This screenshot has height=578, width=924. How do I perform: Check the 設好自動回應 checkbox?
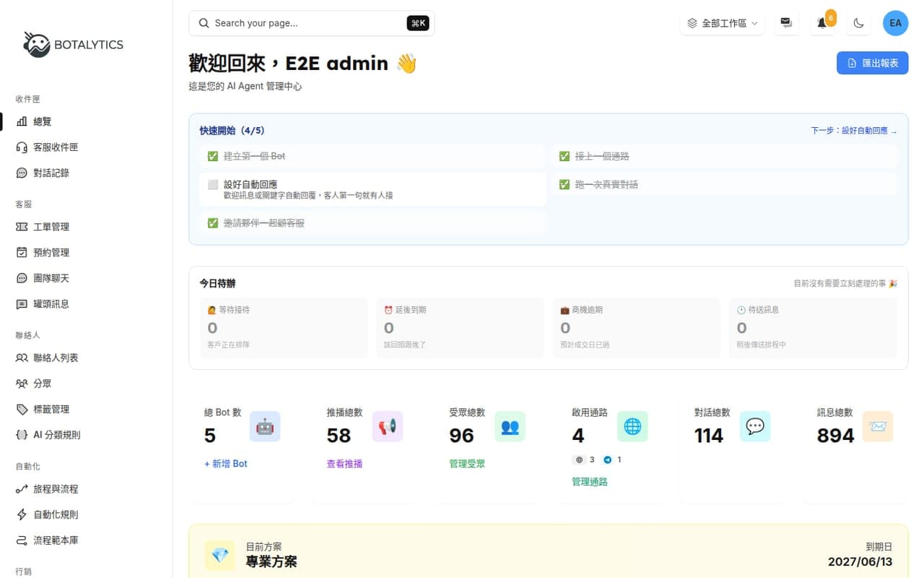[x=212, y=184]
